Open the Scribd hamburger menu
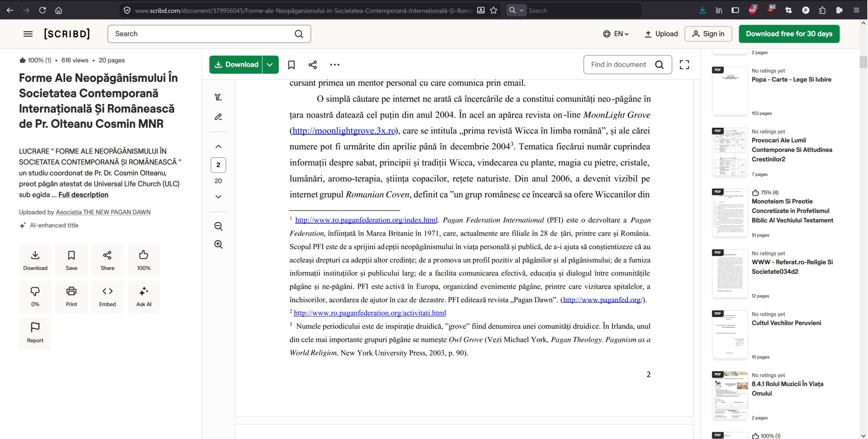 [28, 34]
